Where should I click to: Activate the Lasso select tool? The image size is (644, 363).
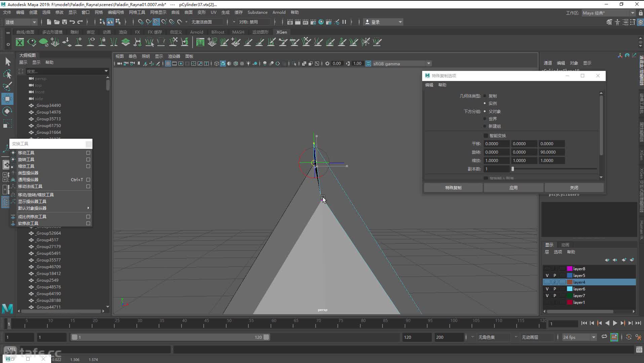point(7,74)
